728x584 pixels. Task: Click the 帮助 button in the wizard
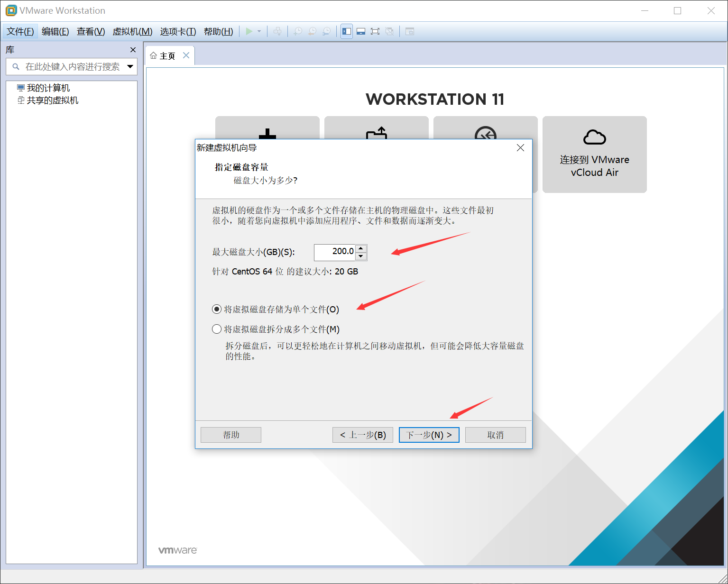[231, 435]
